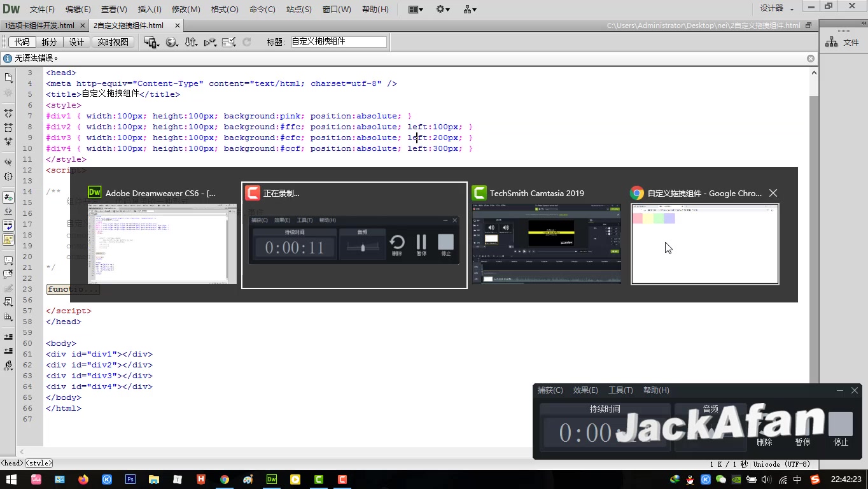Open the 设计器 workspace switcher
868x489 pixels.
click(x=777, y=8)
